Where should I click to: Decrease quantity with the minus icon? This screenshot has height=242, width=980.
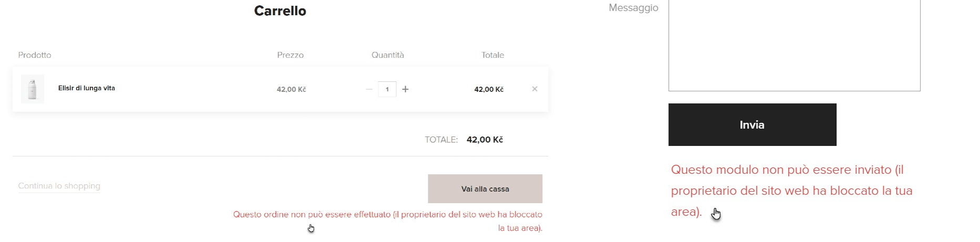(x=369, y=89)
